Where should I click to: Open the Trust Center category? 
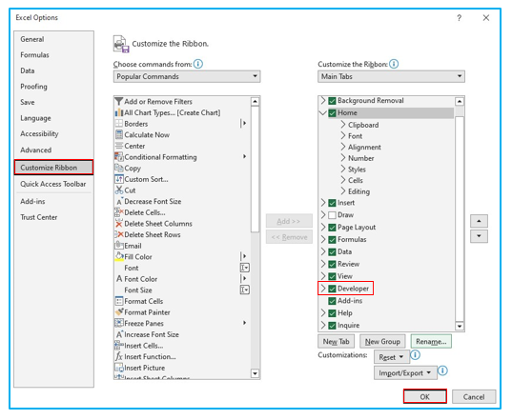pos(38,217)
